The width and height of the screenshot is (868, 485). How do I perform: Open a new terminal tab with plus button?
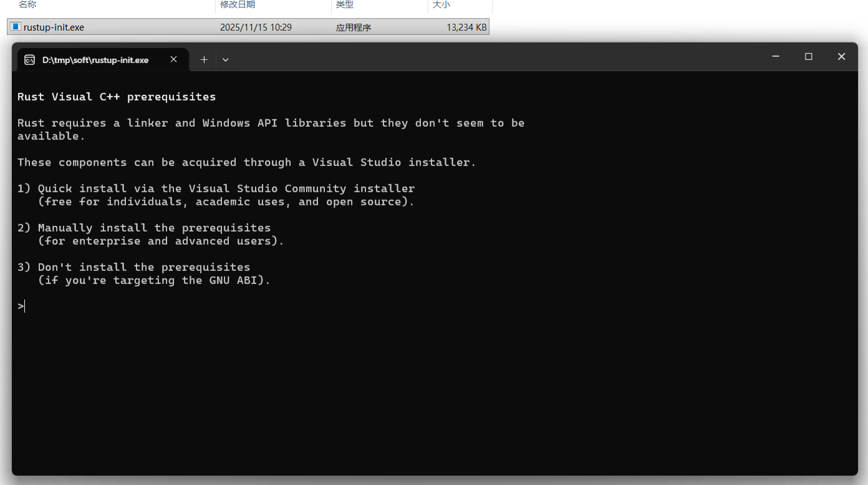[204, 60]
